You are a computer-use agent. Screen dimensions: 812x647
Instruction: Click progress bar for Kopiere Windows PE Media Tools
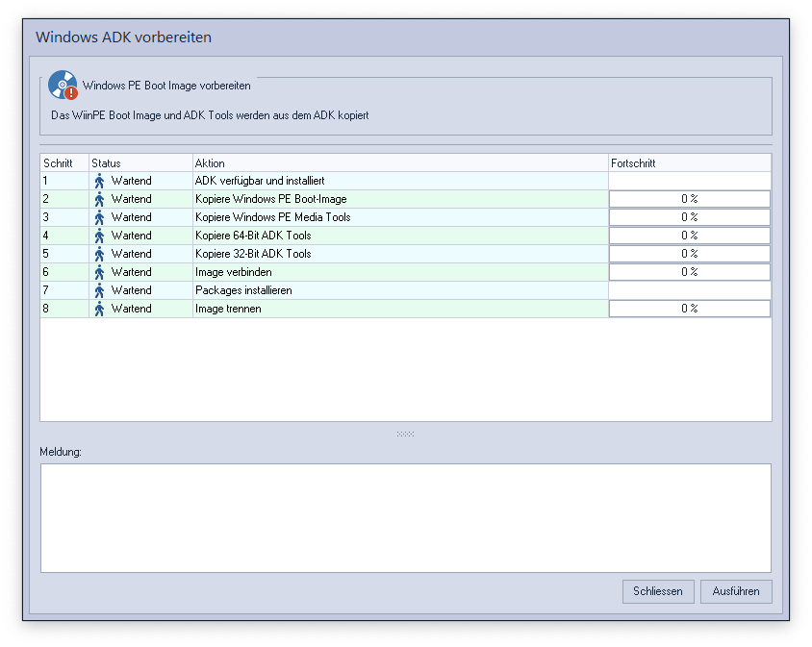coord(689,217)
